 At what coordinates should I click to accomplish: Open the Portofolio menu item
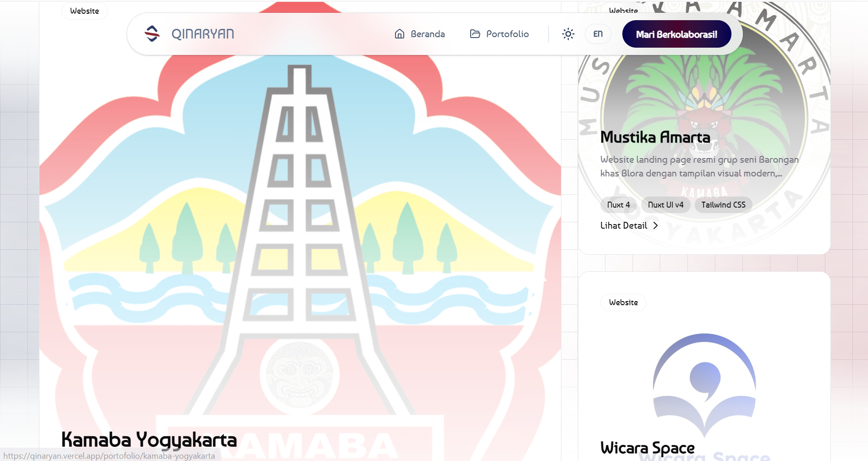point(500,34)
